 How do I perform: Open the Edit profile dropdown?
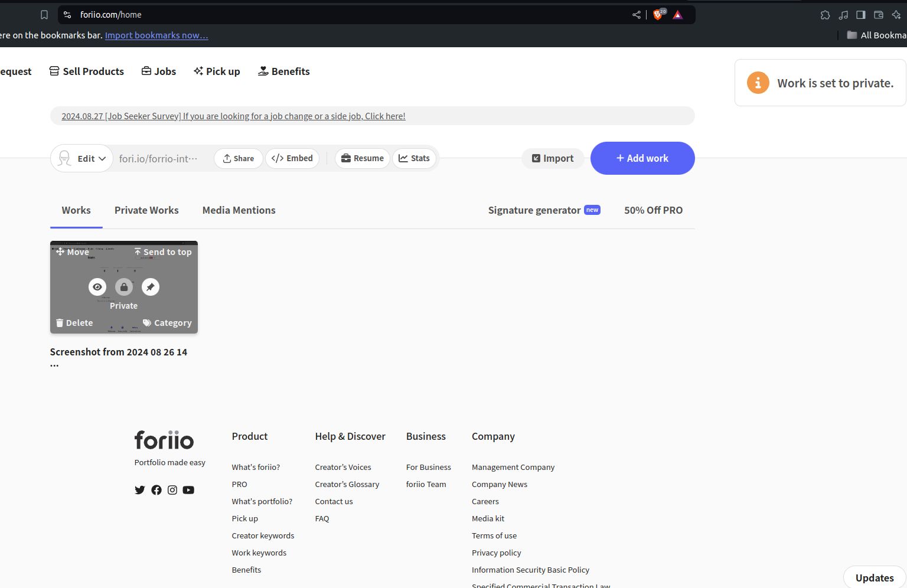point(82,158)
